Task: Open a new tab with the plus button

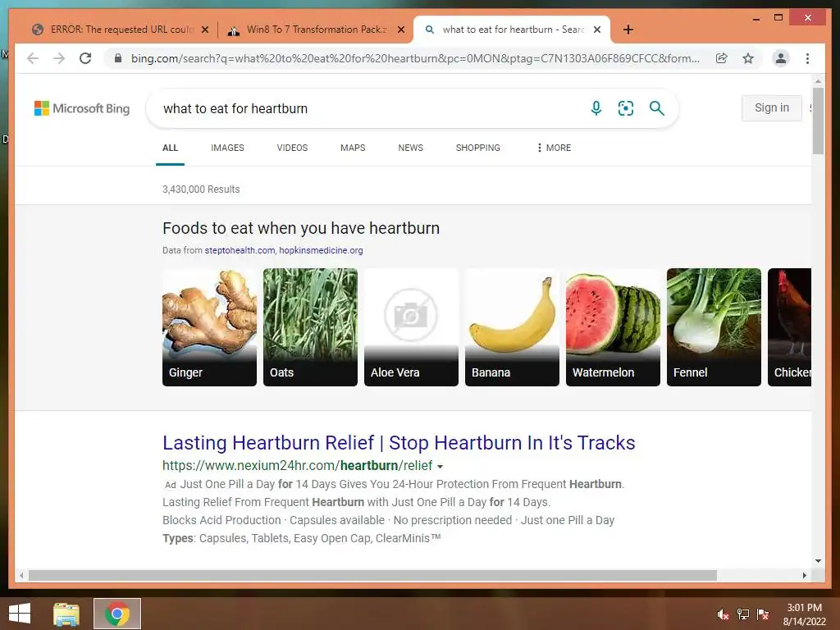Action: 628,30
